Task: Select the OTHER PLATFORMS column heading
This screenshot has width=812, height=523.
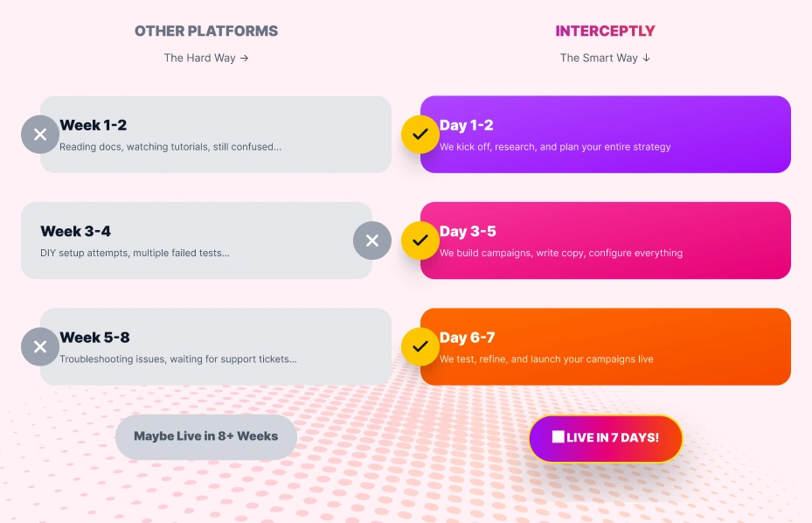Action: [x=206, y=31]
